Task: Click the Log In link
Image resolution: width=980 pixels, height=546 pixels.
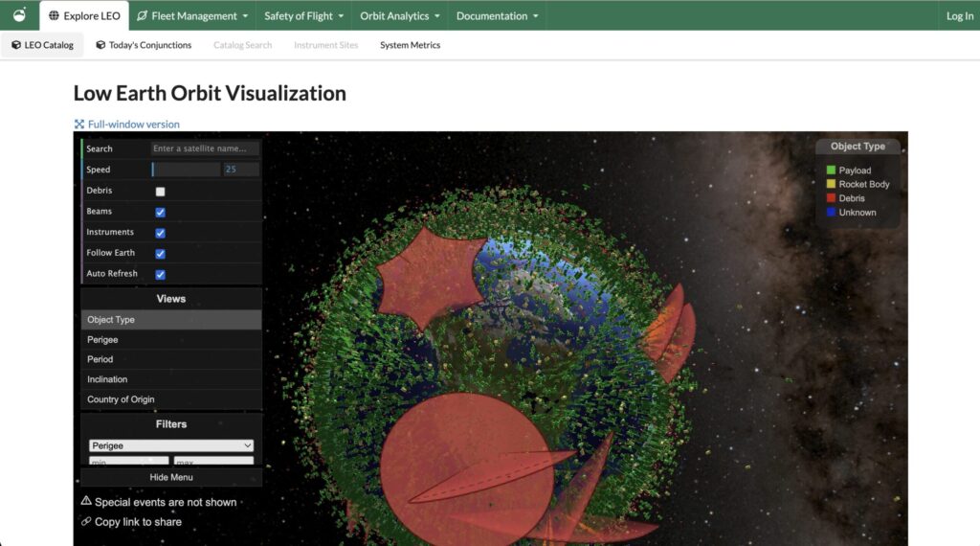Action: point(959,16)
